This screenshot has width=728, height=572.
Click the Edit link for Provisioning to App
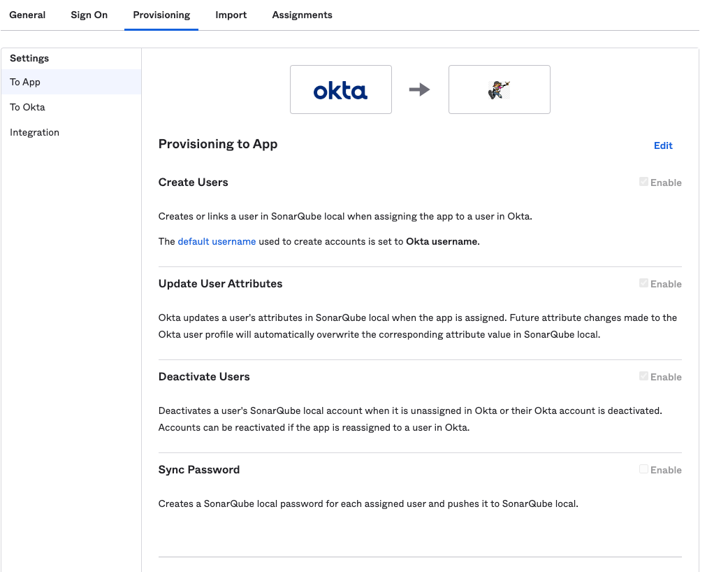coord(662,145)
